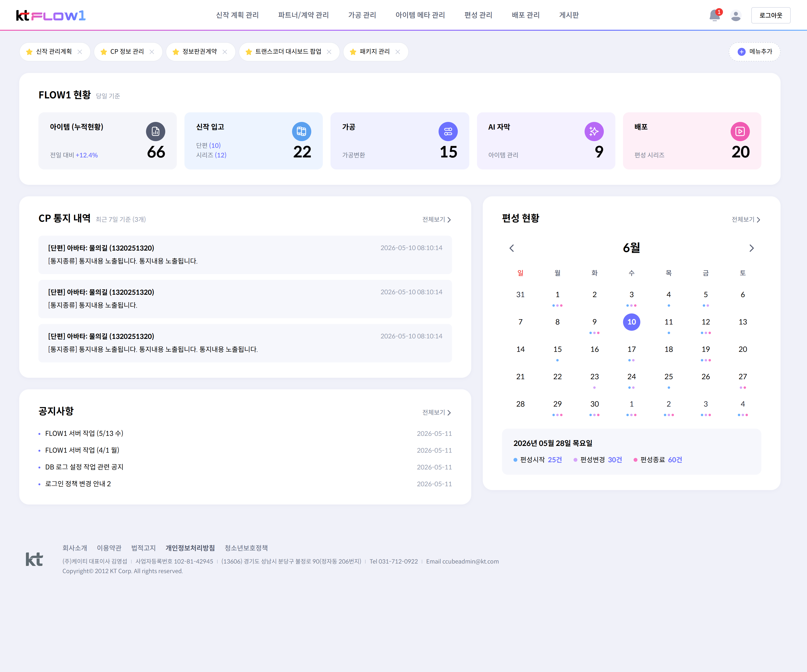Click star icon on 트랜스코더 대시보드 팝업 tab
The height and width of the screenshot is (672, 807).
point(249,52)
